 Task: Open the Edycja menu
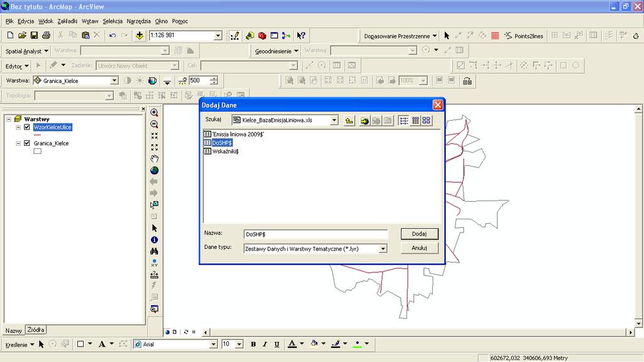(25, 21)
